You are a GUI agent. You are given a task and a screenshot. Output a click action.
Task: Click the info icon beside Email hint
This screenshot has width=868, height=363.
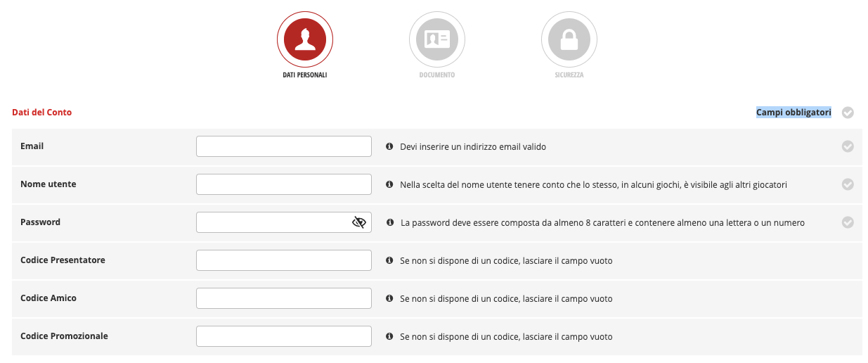pyautogui.click(x=389, y=147)
